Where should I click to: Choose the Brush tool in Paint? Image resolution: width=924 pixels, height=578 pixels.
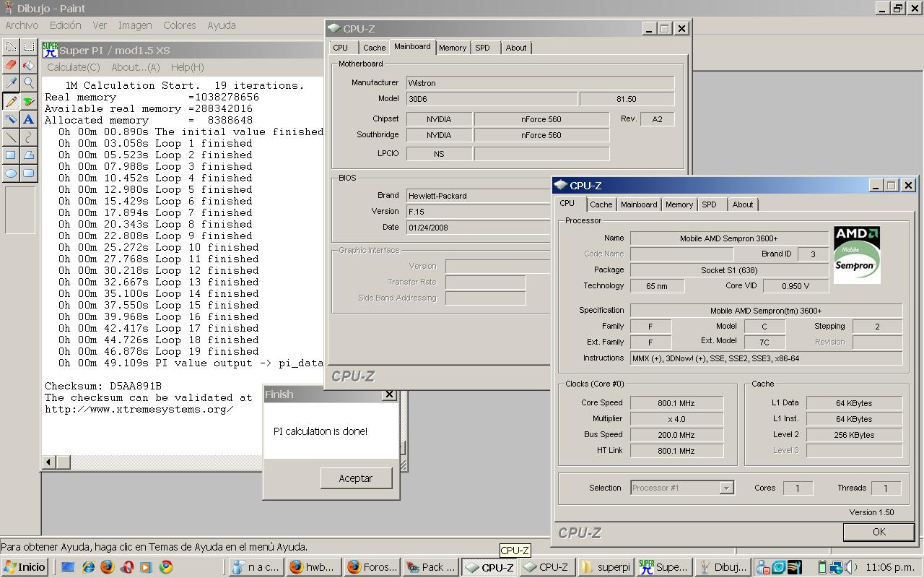coord(29,101)
